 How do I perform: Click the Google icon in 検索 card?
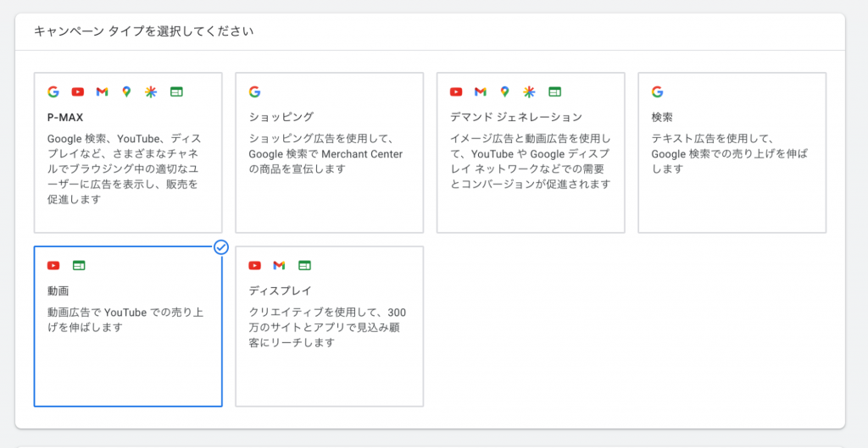pyautogui.click(x=657, y=91)
